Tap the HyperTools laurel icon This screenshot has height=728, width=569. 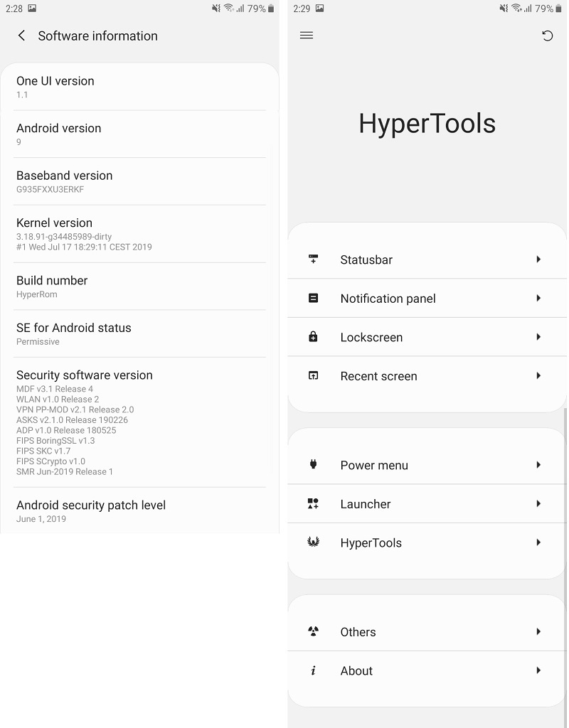[313, 542]
